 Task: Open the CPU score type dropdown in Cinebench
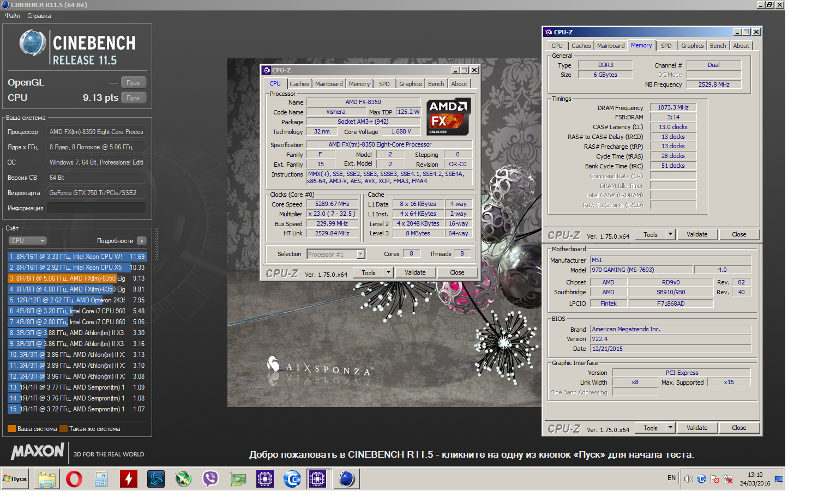tap(27, 241)
